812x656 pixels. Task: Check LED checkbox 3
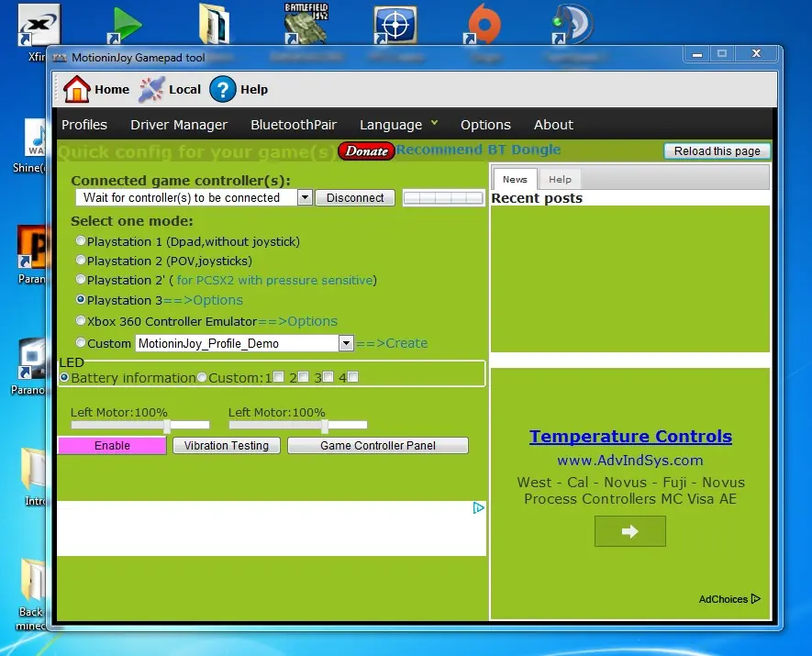click(x=328, y=377)
